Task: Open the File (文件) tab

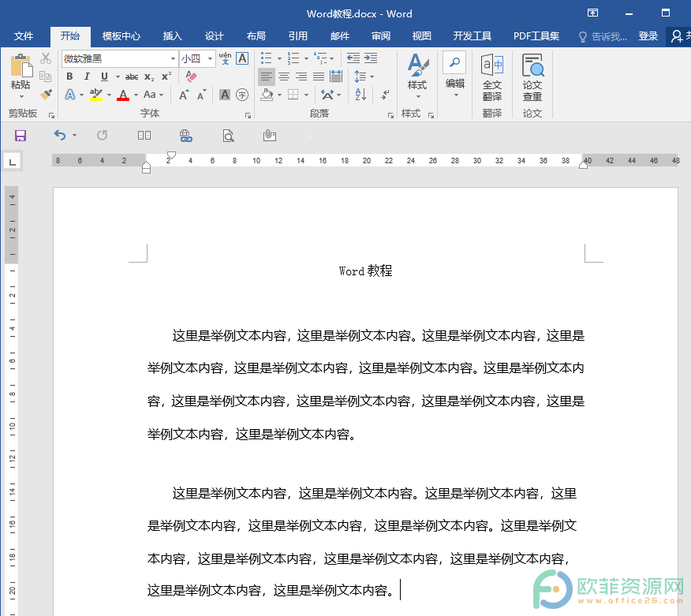Action: (x=24, y=36)
